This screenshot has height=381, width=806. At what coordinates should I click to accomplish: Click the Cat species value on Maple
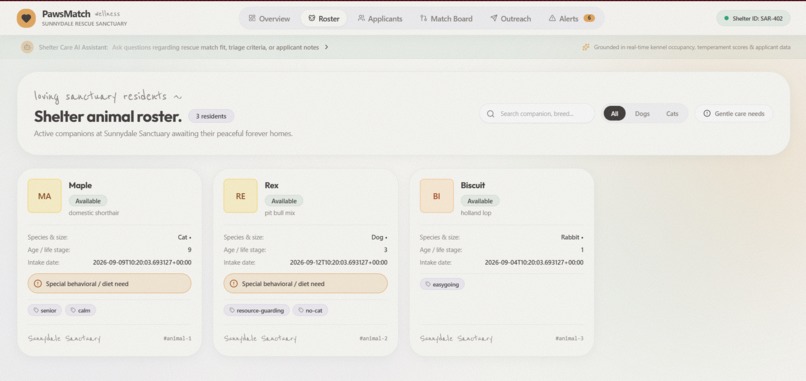[185, 238]
